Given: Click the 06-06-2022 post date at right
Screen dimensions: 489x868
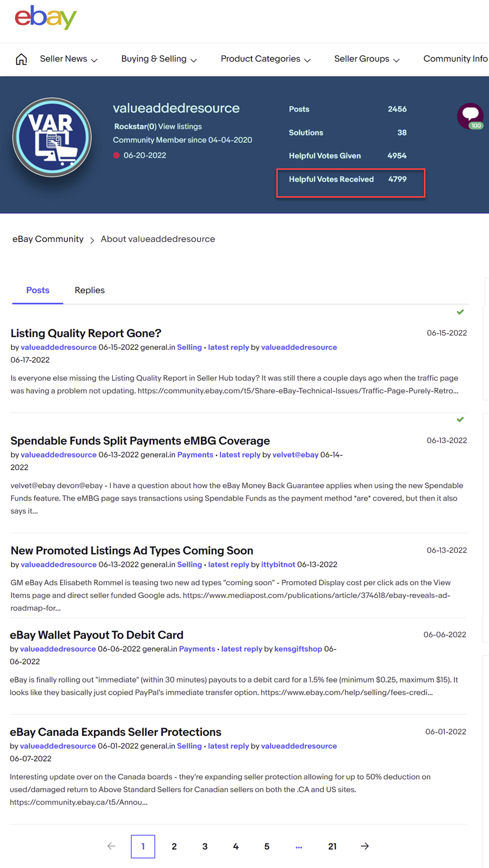Looking at the screenshot, I should click(x=445, y=635).
